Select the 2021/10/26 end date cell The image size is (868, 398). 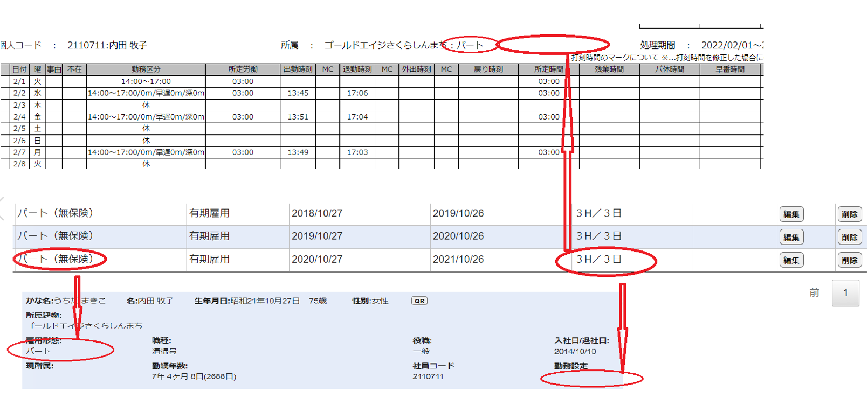pyautogui.click(x=458, y=260)
